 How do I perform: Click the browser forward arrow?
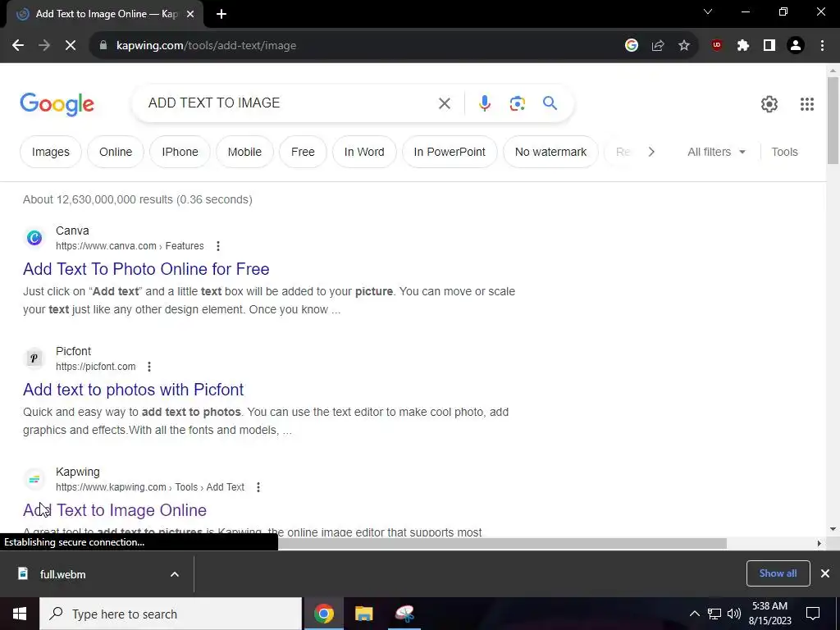(x=44, y=46)
